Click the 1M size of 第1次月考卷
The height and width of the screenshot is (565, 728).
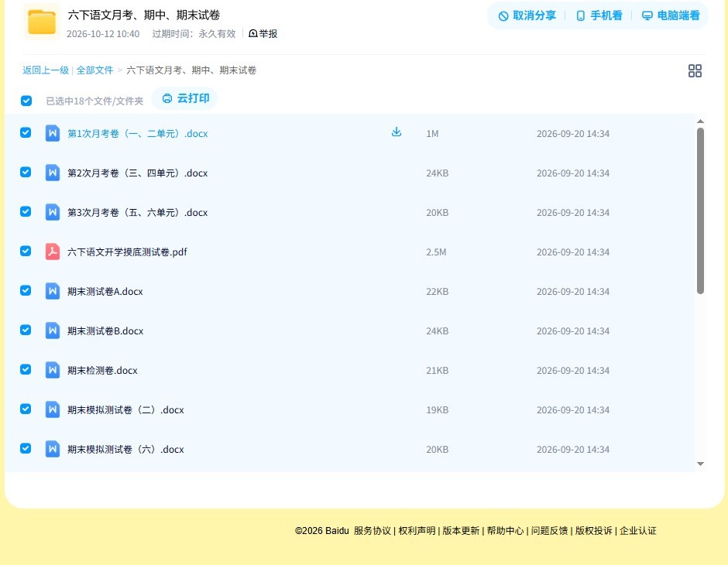click(432, 134)
